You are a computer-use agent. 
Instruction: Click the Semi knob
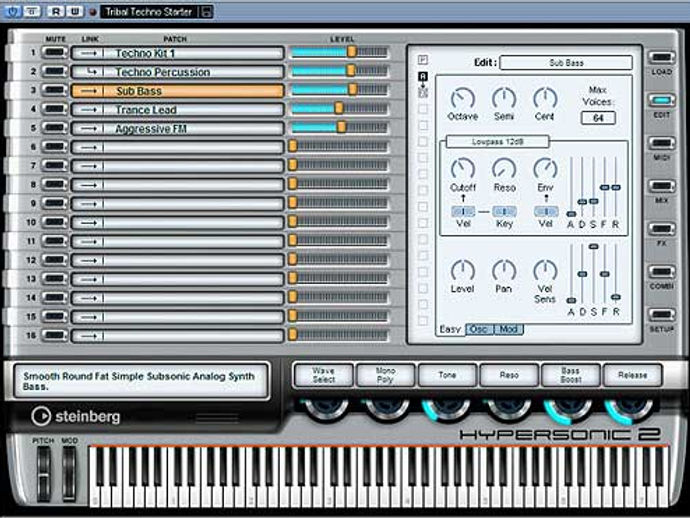pyautogui.click(x=504, y=99)
